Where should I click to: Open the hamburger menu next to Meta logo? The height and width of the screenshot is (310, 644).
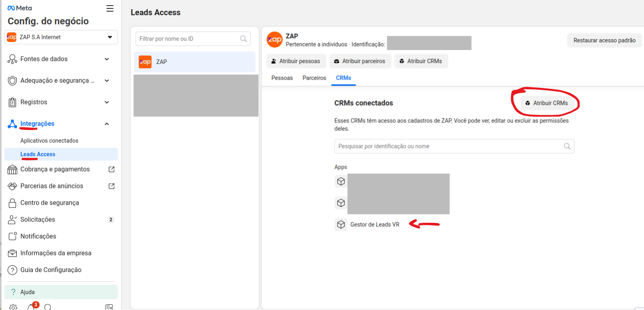(x=110, y=8)
